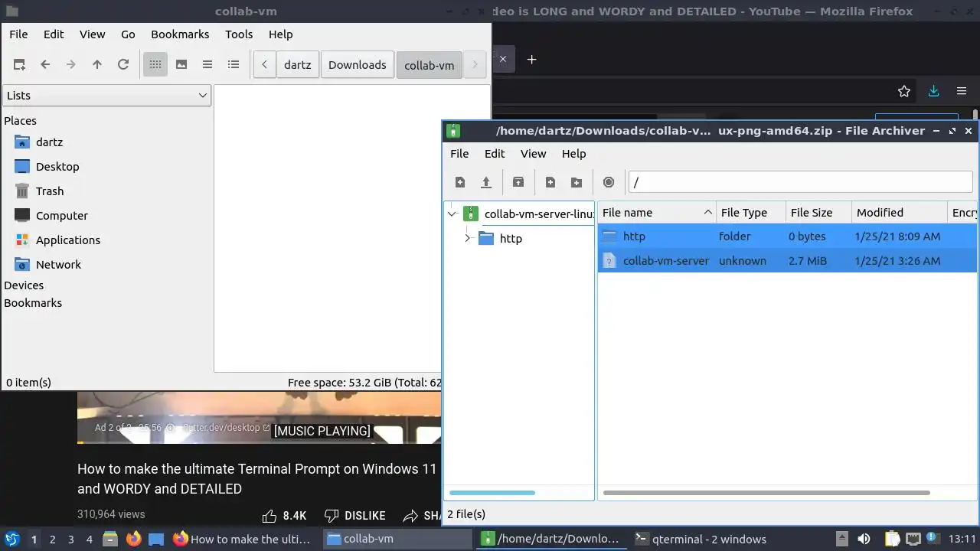Open the panel application menu launcher
Image resolution: width=980 pixels, height=551 pixels.
[x=11, y=539]
